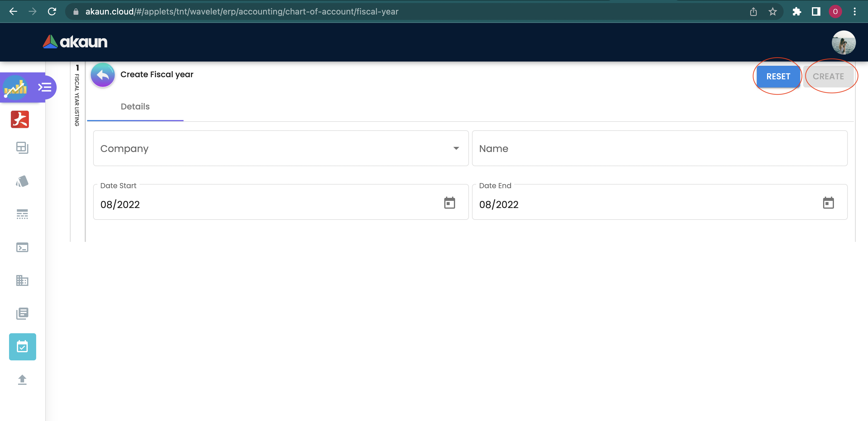Switch to the Details tab

135,106
